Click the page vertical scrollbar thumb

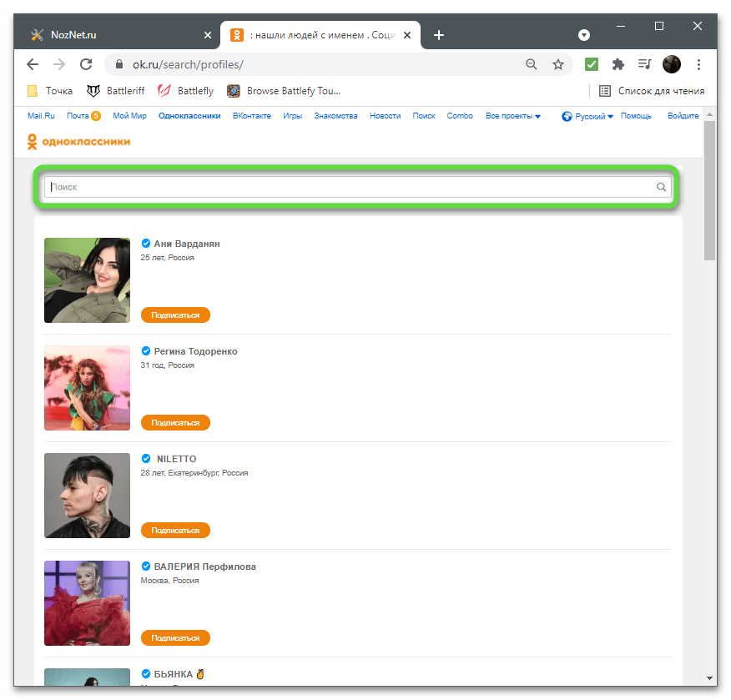[709, 190]
